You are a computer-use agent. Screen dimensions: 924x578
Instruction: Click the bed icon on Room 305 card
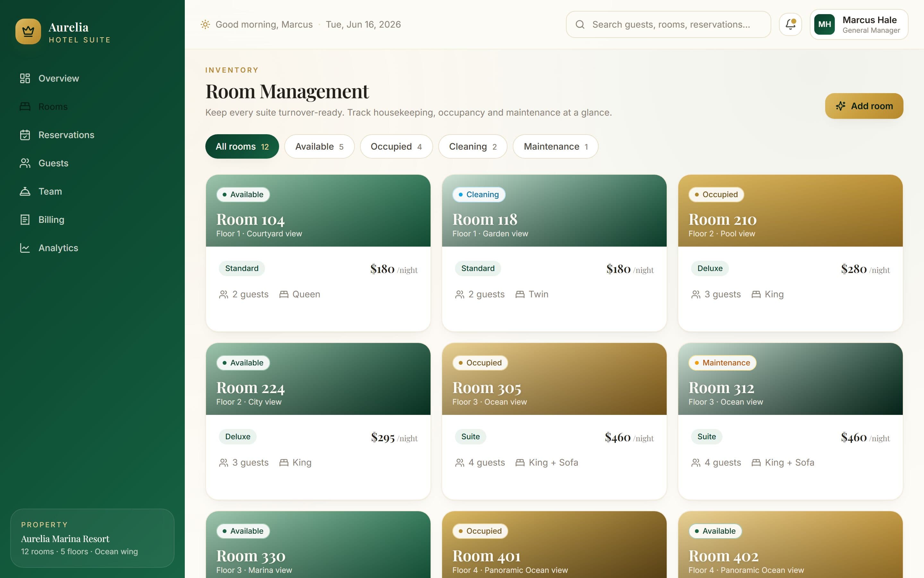point(520,462)
